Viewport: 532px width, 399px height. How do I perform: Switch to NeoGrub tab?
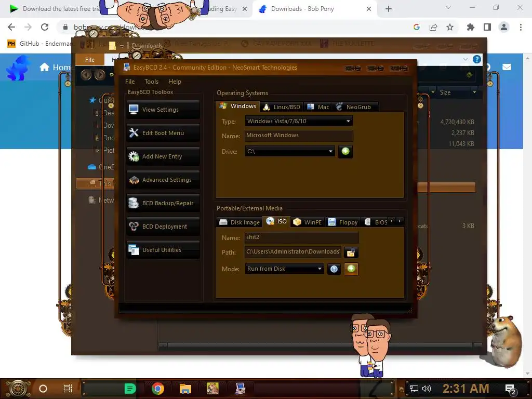[x=354, y=107]
